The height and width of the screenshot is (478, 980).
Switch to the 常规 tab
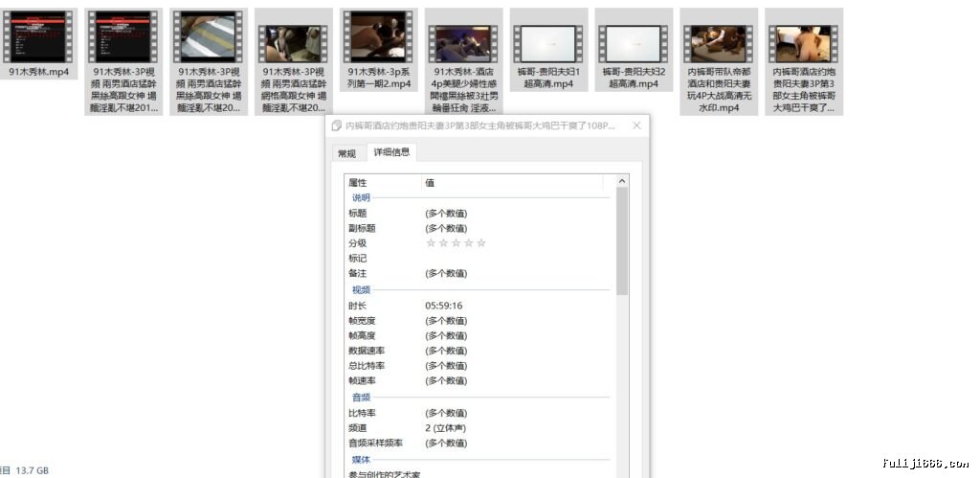tap(346, 153)
